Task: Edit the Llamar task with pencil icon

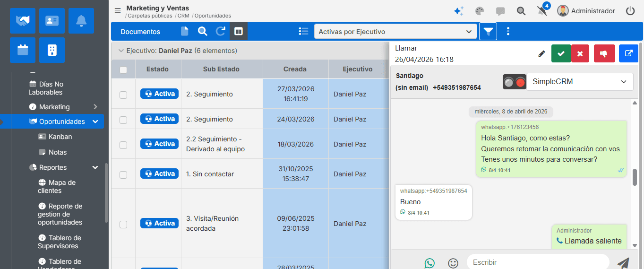Action: [541, 54]
